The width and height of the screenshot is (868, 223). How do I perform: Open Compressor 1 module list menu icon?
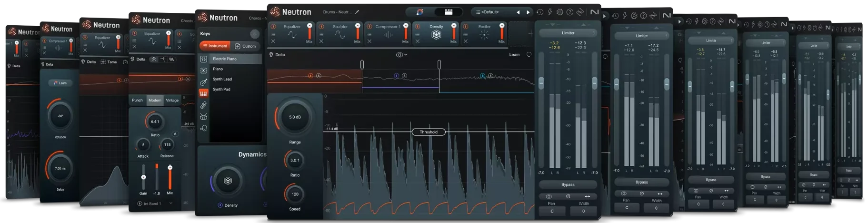pos(369,34)
